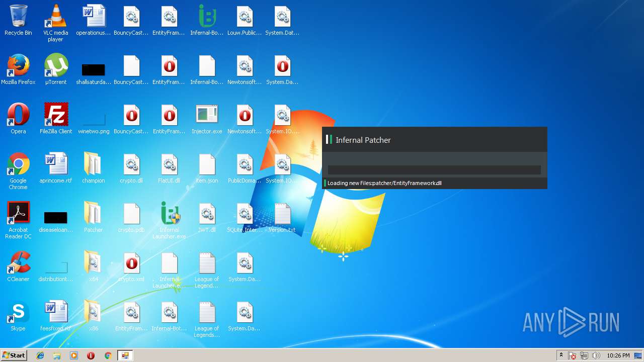Select the crypto.dll file icon
Screen dimensions: 644x362
click(x=131, y=168)
